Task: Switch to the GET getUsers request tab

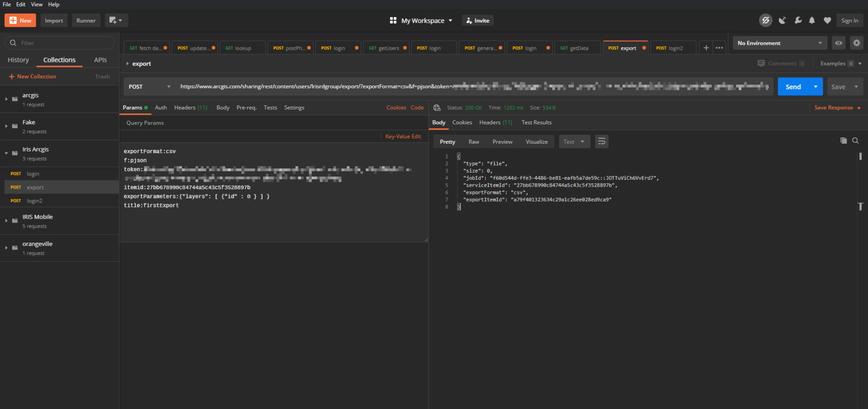Action: pyautogui.click(x=386, y=48)
